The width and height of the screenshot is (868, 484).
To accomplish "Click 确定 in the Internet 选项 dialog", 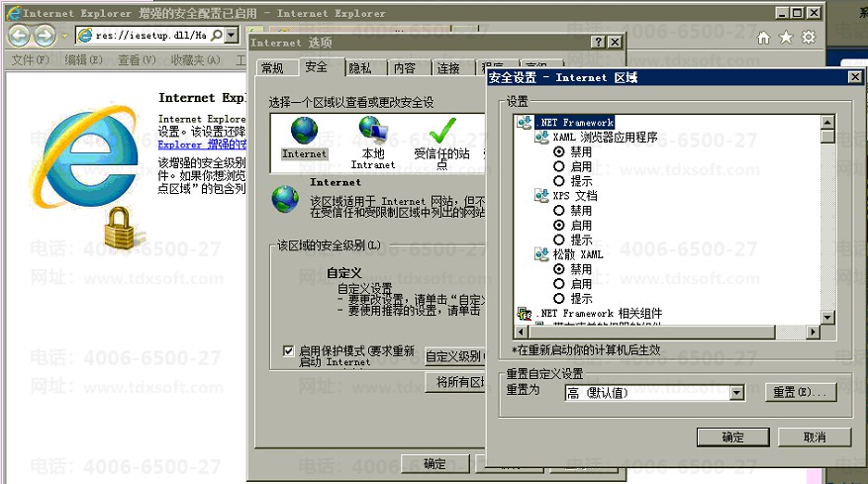I will click(434, 463).
